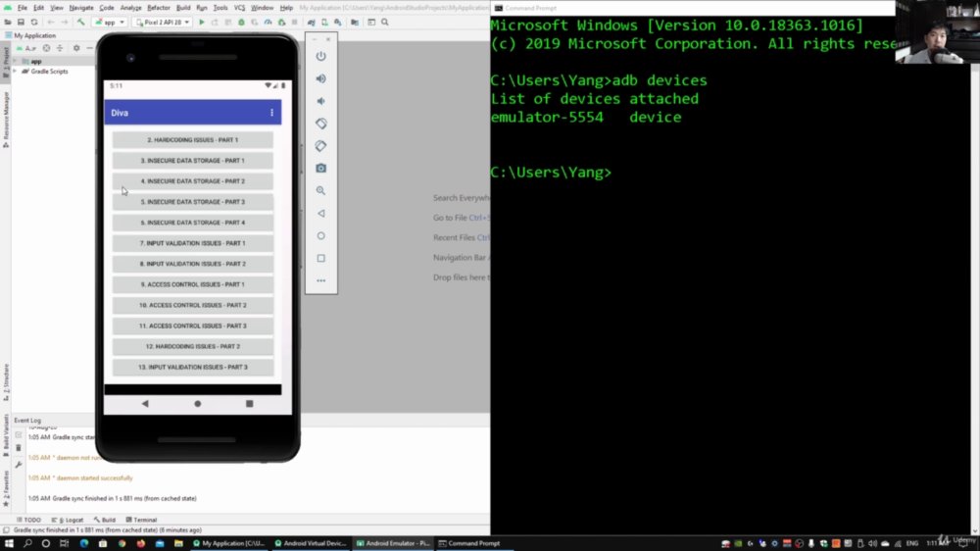Screen dimensions: 980x551
Task: Click the emulator sidebar Overview square
Action: 320,258
